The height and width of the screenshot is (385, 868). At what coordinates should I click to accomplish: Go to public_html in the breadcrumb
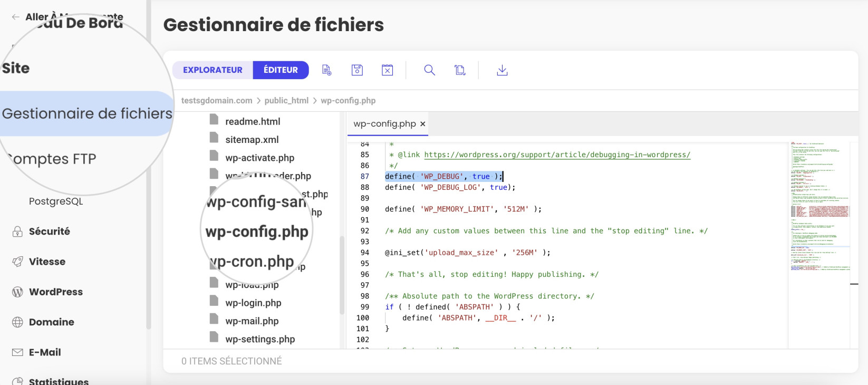[x=286, y=101]
